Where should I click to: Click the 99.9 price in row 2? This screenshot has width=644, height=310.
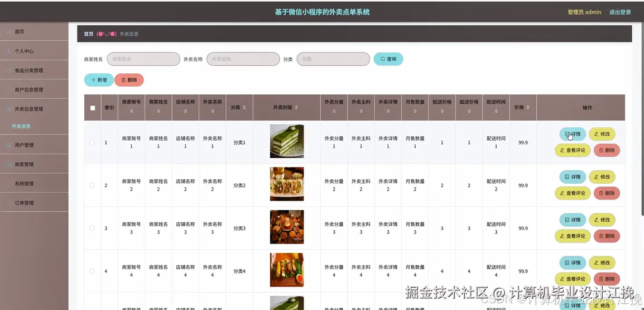click(523, 185)
